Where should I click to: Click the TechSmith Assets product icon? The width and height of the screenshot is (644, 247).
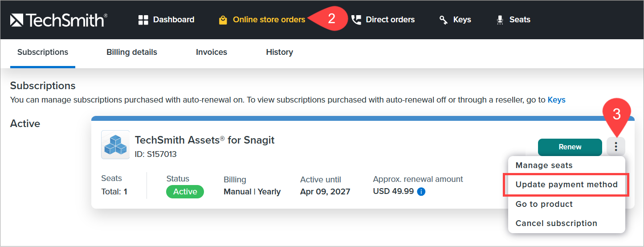click(x=115, y=145)
